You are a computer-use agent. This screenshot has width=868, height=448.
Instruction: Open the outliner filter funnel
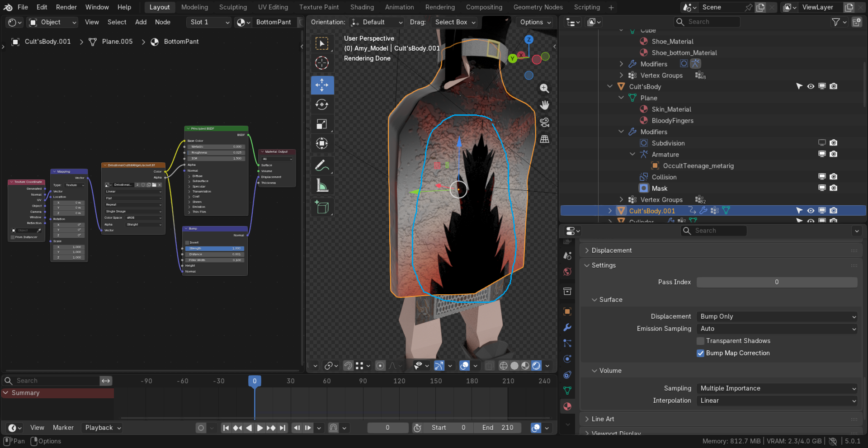click(836, 22)
